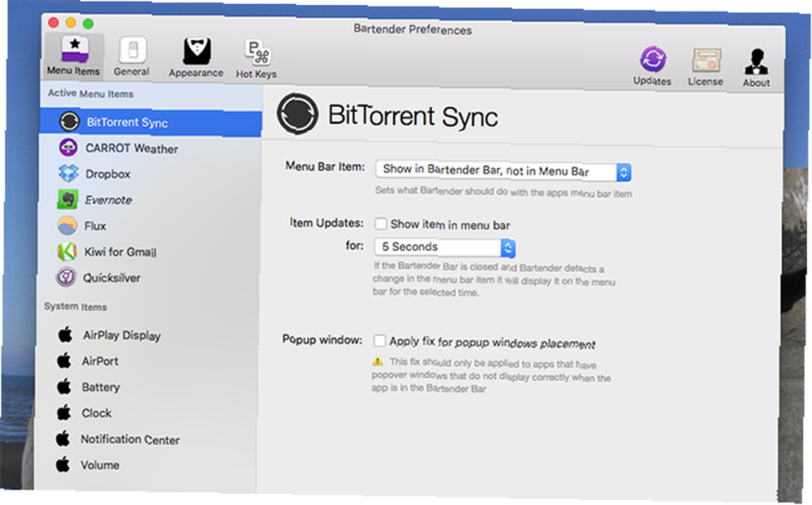Click the Active Menu Items heading
This screenshot has height=505, width=812.
point(91,93)
